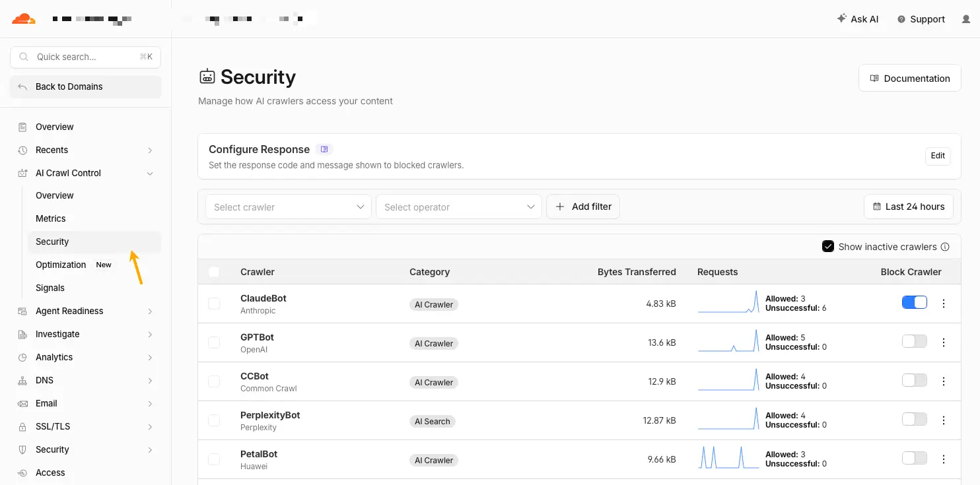Open the ClaudeBot row options menu
980x485 pixels.
944,304
